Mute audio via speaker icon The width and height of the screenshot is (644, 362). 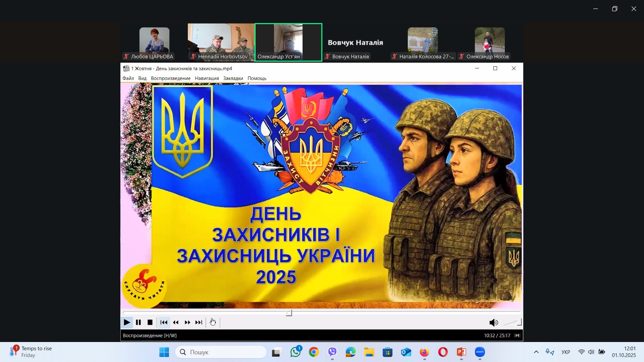[x=493, y=323]
